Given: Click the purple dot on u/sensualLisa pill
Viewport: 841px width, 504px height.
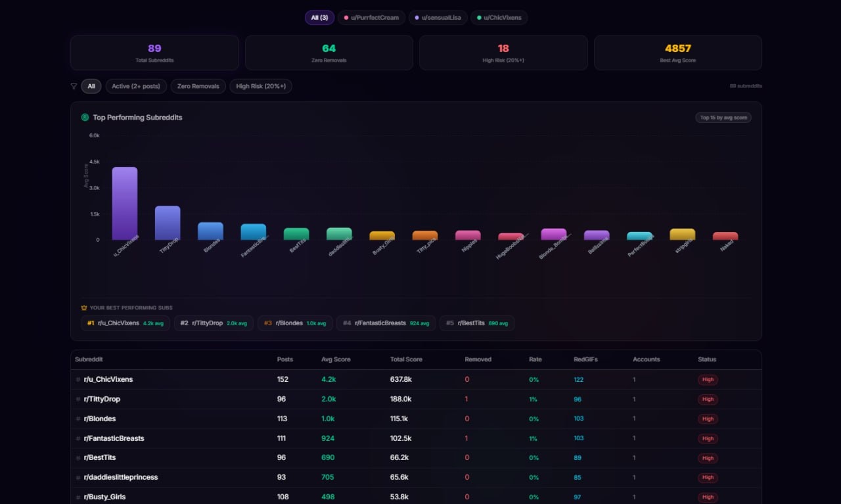Looking at the screenshot, I should [x=417, y=18].
